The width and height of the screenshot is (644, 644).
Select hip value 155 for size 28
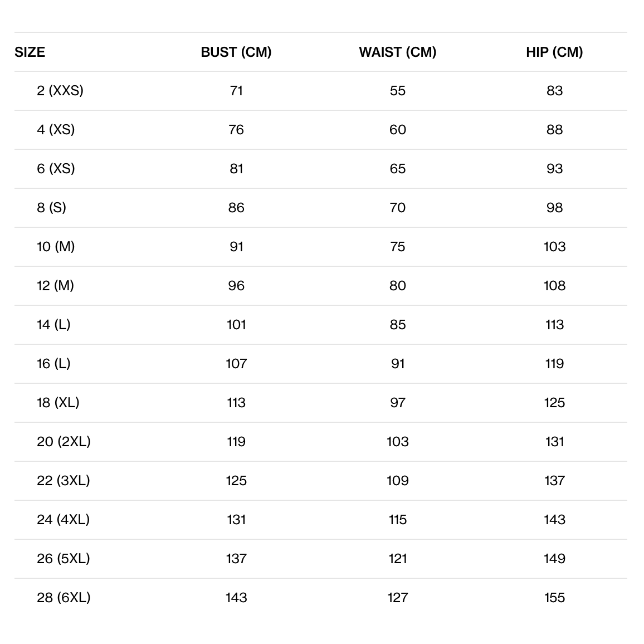pos(554,597)
